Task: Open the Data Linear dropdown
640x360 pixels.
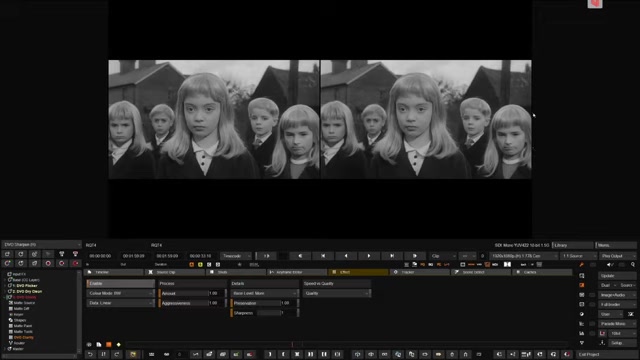Action: click(x=120, y=303)
